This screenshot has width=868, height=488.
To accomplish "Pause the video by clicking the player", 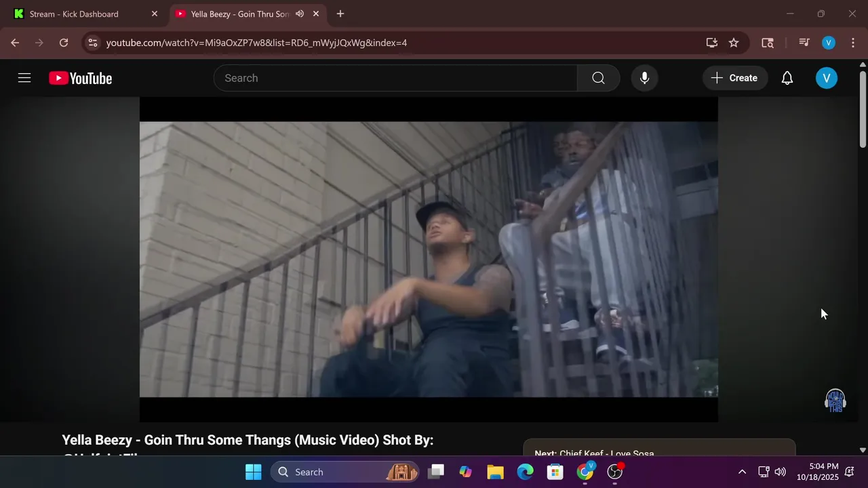I will (x=429, y=259).
